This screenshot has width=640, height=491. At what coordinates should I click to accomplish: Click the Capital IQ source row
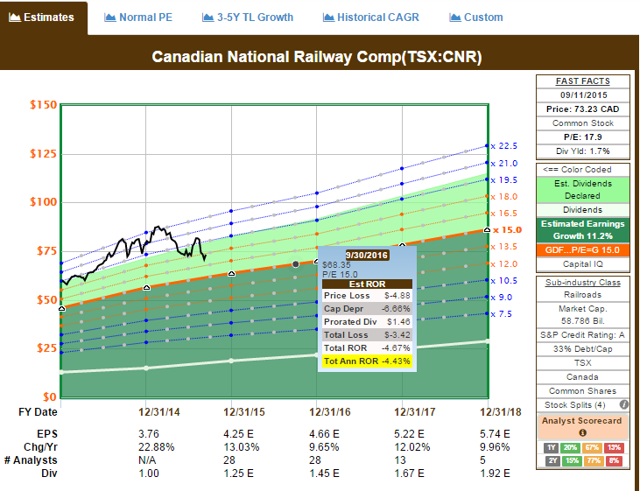583,264
